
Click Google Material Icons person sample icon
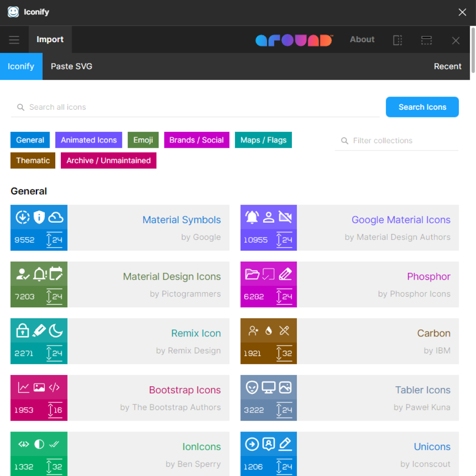click(269, 217)
